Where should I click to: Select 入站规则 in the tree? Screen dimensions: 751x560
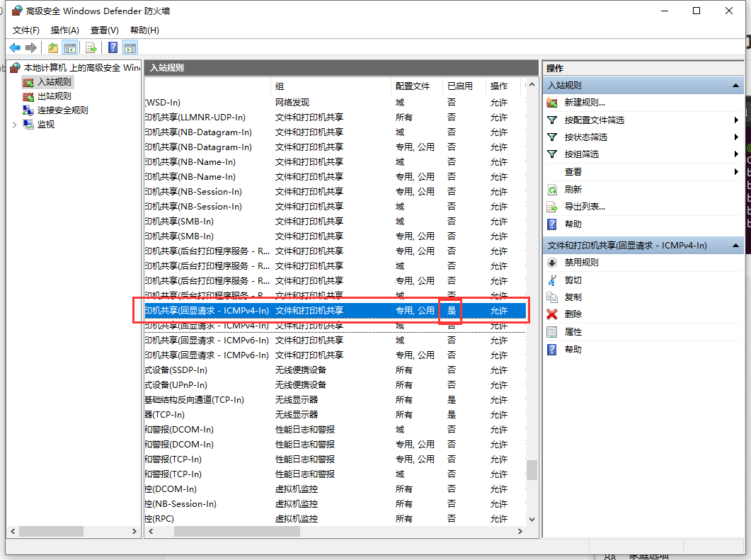coord(54,82)
